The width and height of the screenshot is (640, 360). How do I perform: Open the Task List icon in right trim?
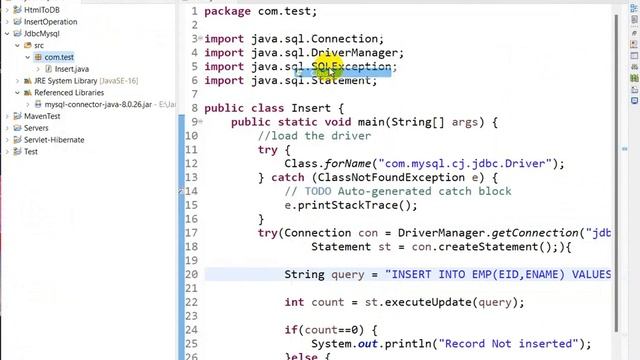[x=634, y=20]
